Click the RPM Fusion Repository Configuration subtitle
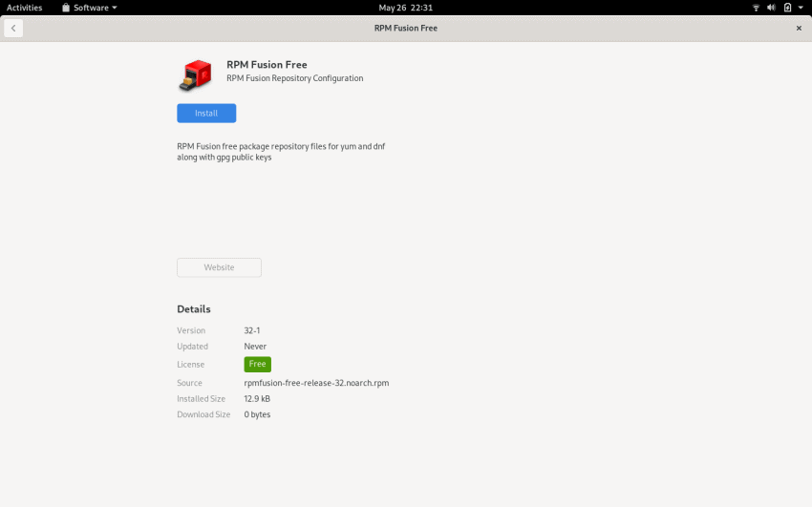This screenshot has height=507, width=812. (x=294, y=78)
